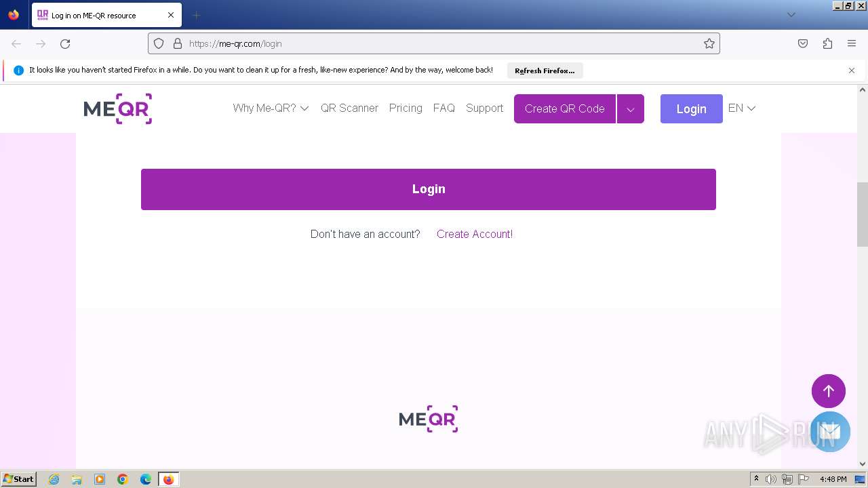Click the ME-QR logo in header
Screen dimensions: 868x488
coord(117,108)
